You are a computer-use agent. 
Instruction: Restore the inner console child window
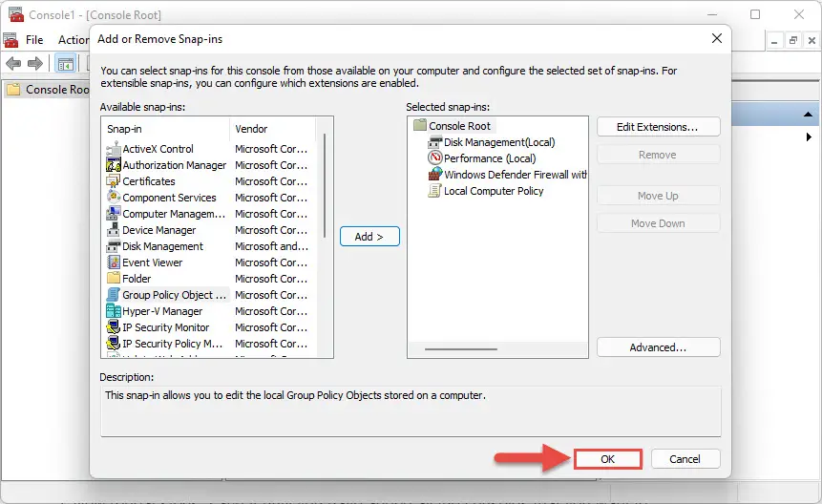click(793, 40)
